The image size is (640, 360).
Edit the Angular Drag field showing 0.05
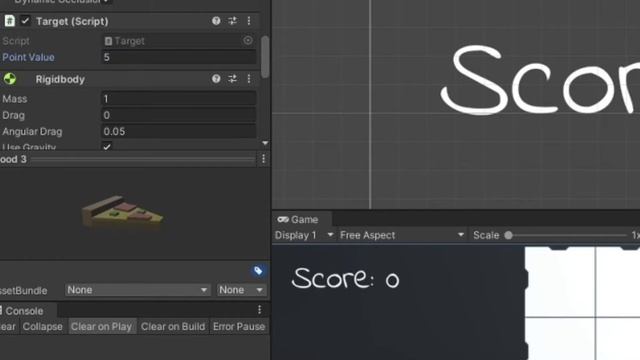pos(178,131)
